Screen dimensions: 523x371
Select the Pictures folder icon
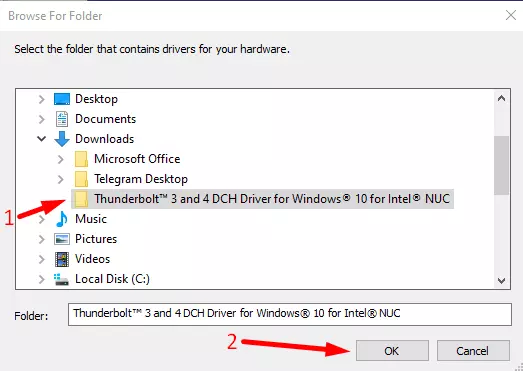[62, 239]
